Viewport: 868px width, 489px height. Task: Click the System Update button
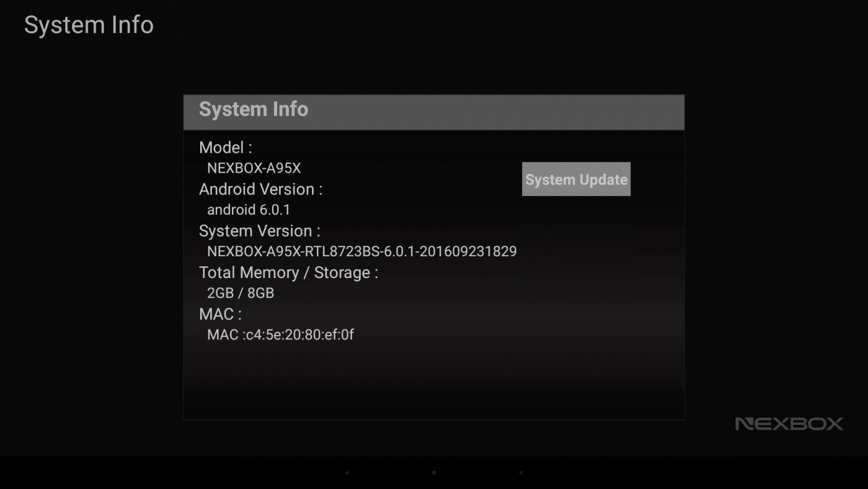(x=576, y=179)
